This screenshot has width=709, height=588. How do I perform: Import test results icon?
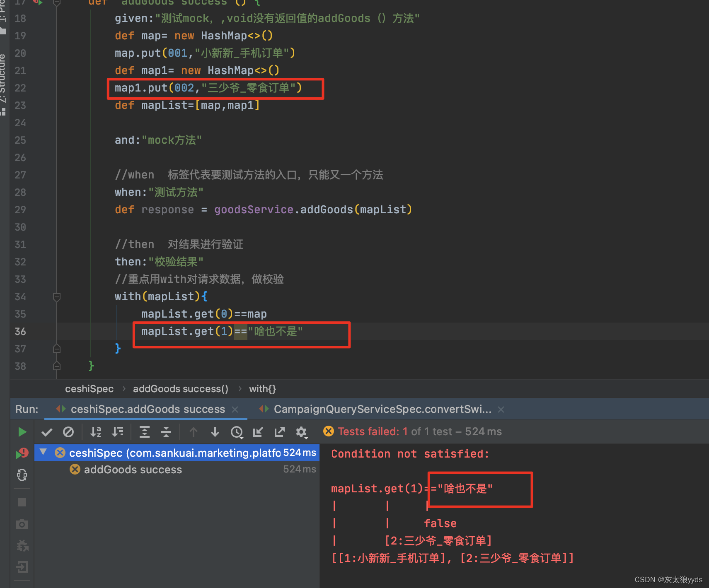point(258,432)
